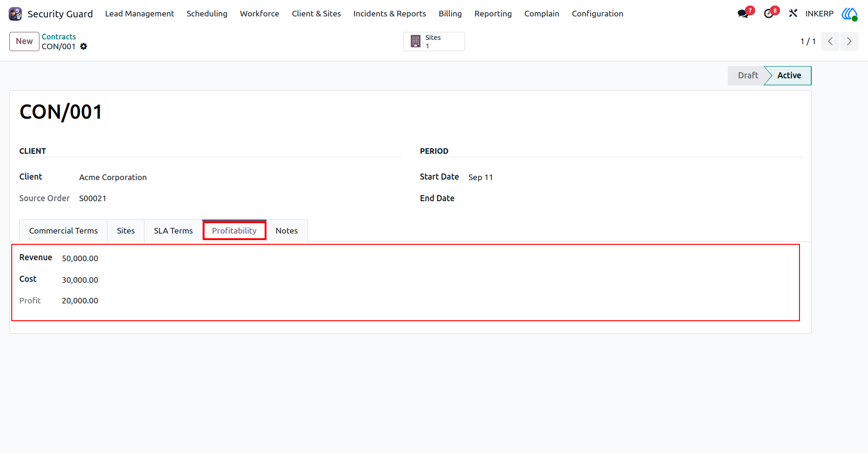Image resolution: width=868 pixels, height=453 pixels.
Task: Open the chat messages icon
Action: tap(743, 14)
